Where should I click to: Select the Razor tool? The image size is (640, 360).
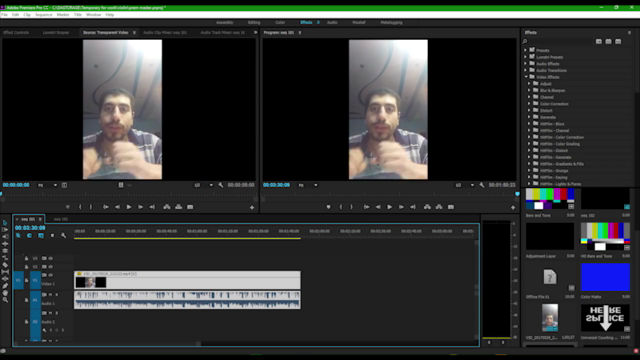tap(5, 264)
